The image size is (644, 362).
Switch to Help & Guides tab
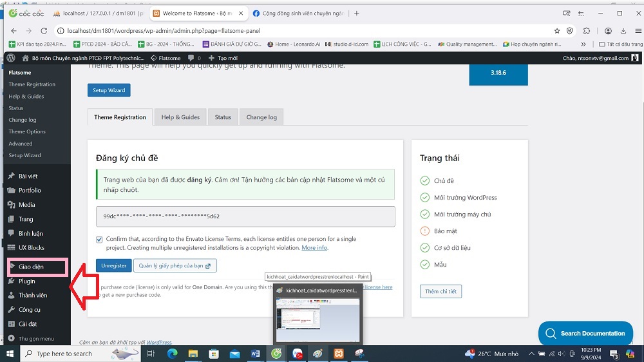tap(180, 117)
